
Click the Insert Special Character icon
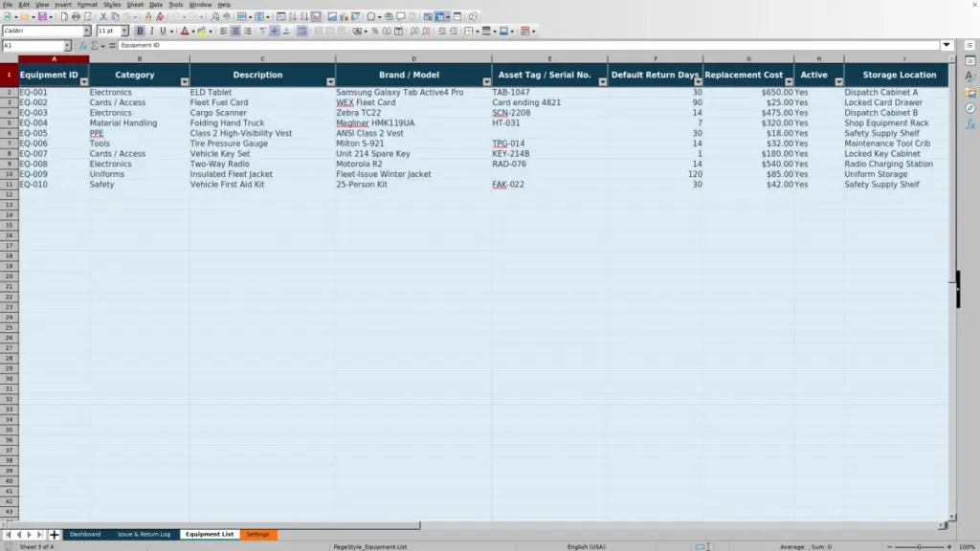click(371, 17)
